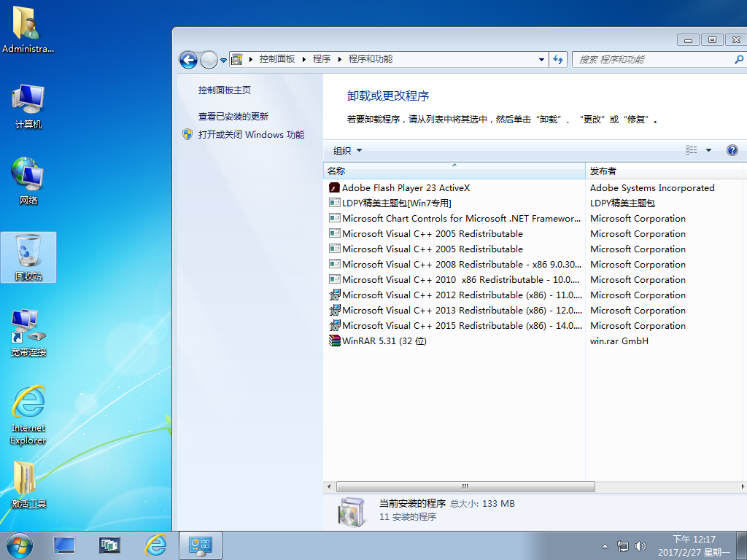Image resolution: width=747 pixels, height=560 pixels.
Task: Sort by the 发布者 column header
Action: [664, 171]
